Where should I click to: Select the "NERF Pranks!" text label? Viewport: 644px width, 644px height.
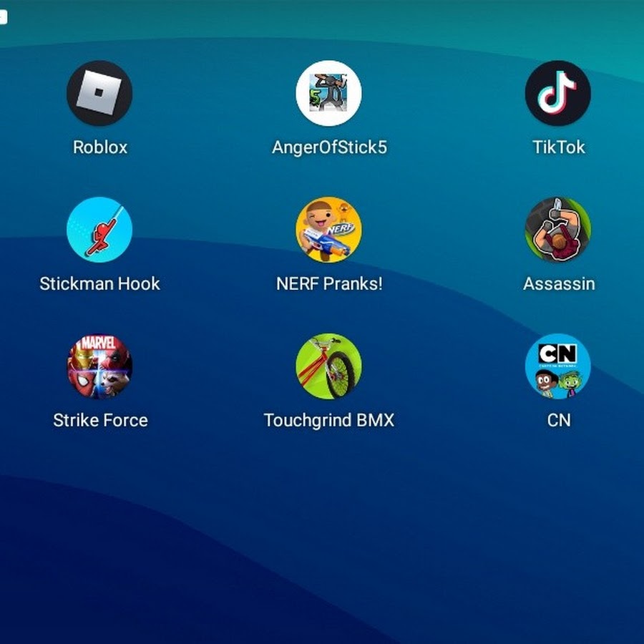[329, 283]
